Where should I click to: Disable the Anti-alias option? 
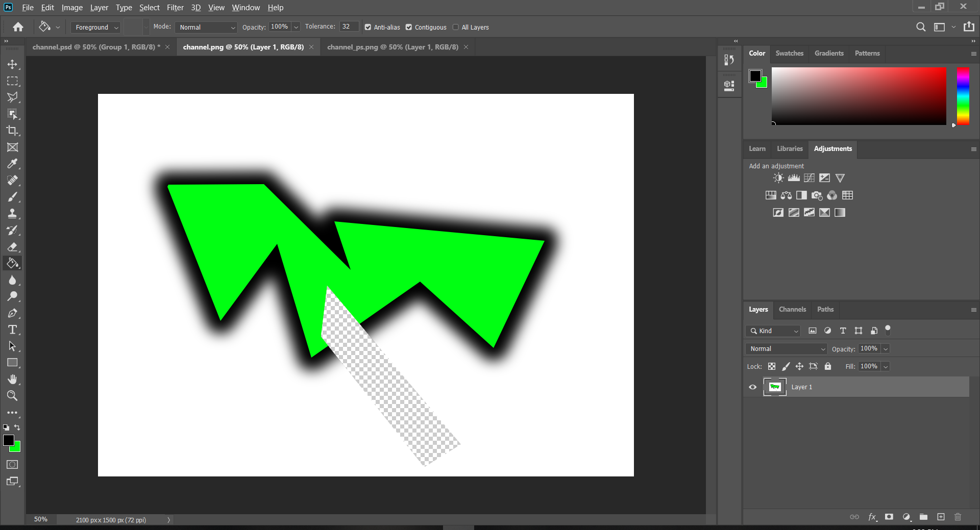point(368,27)
